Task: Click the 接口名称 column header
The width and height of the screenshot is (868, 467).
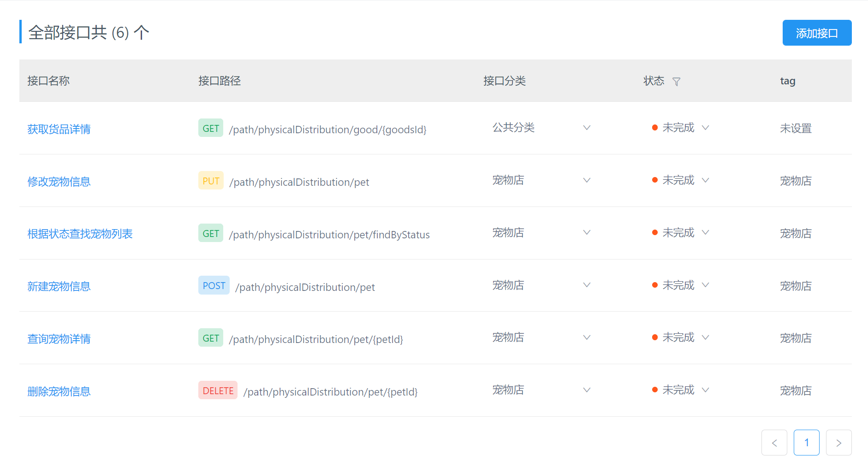Action: coord(48,81)
